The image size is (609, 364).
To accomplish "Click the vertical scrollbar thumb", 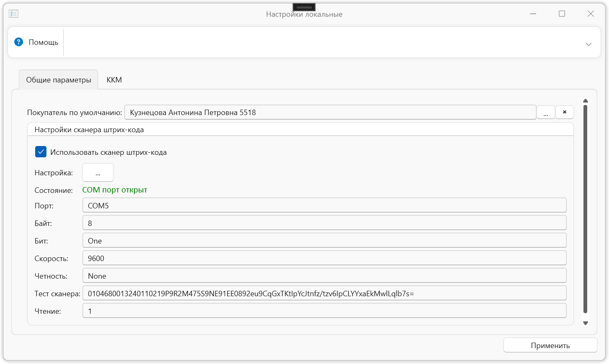I will pyautogui.click(x=585, y=209).
